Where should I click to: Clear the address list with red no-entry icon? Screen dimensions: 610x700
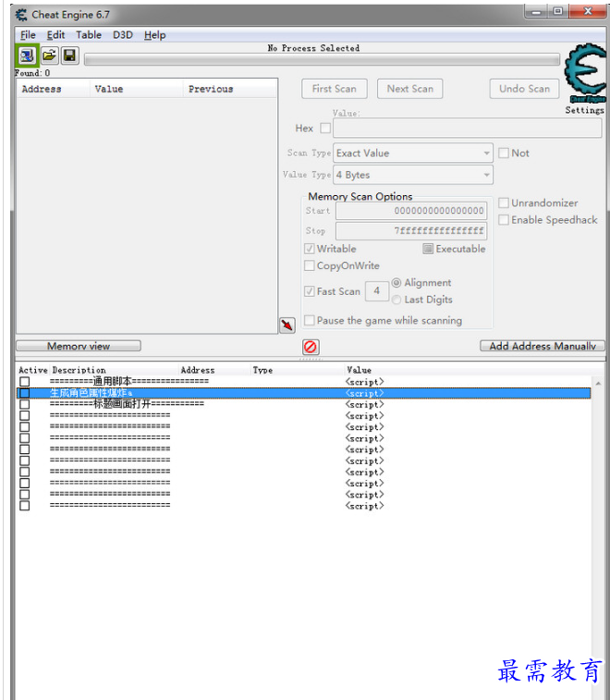point(311,347)
